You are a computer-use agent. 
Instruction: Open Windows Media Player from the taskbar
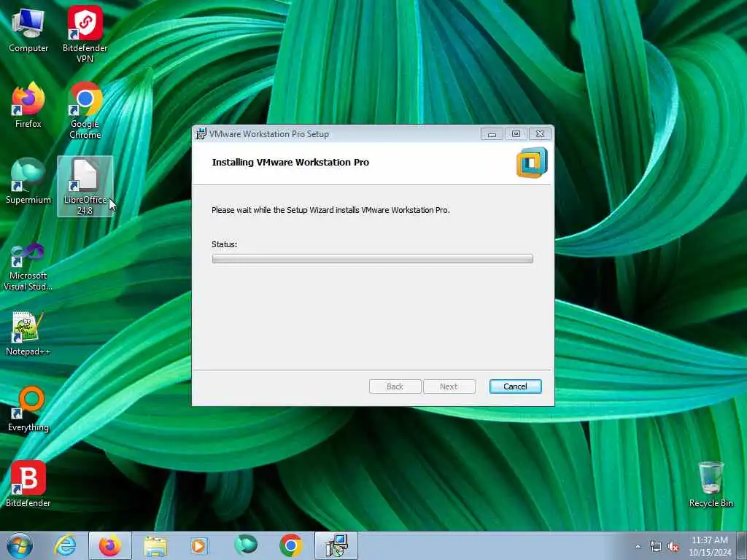click(x=199, y=545)
